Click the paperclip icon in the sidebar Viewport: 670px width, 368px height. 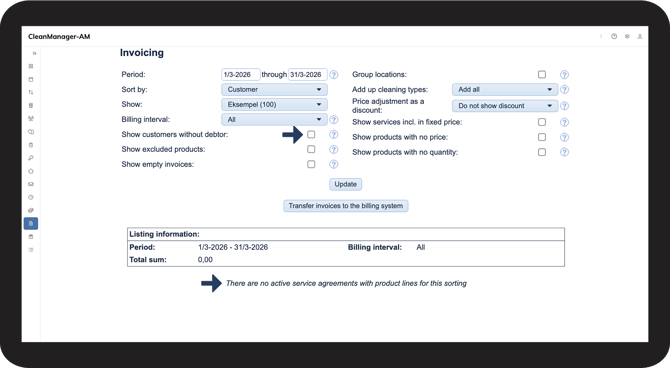point(31,210)
